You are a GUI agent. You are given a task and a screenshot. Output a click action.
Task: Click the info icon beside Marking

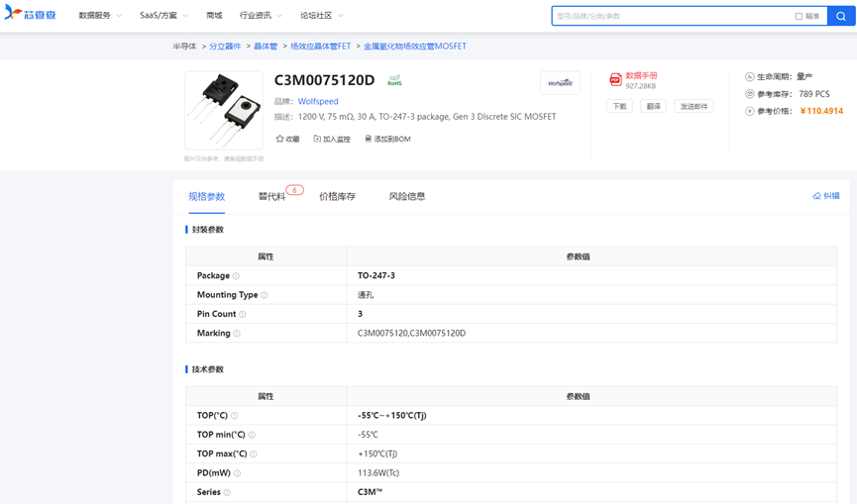pyautogui.click(x=237, y=334)
